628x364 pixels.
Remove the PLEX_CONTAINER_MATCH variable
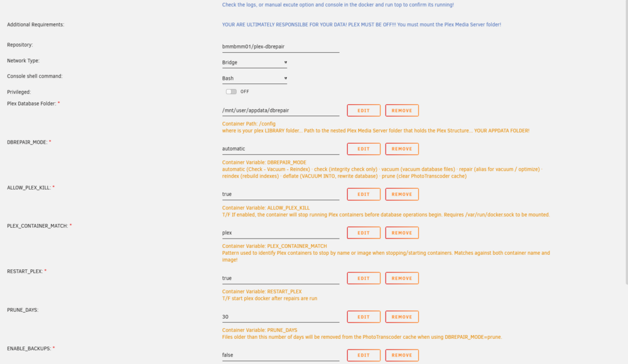402,233
